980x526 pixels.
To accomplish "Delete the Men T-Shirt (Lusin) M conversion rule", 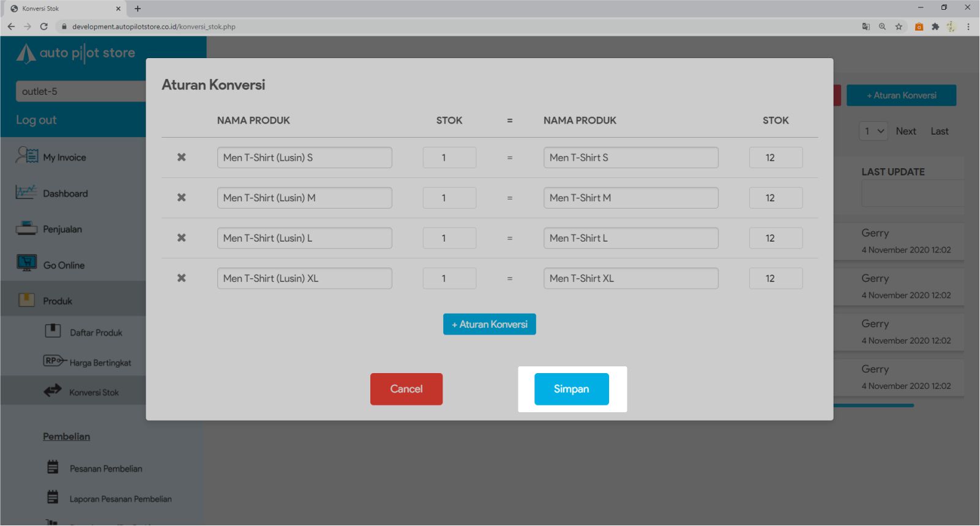I will [x=181, y=198].
